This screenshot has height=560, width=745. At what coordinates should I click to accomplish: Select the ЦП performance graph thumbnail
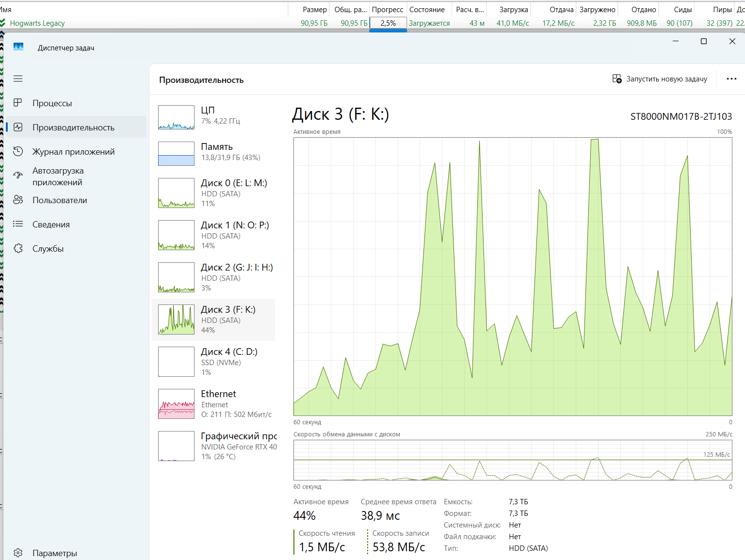tap(176, 117)
